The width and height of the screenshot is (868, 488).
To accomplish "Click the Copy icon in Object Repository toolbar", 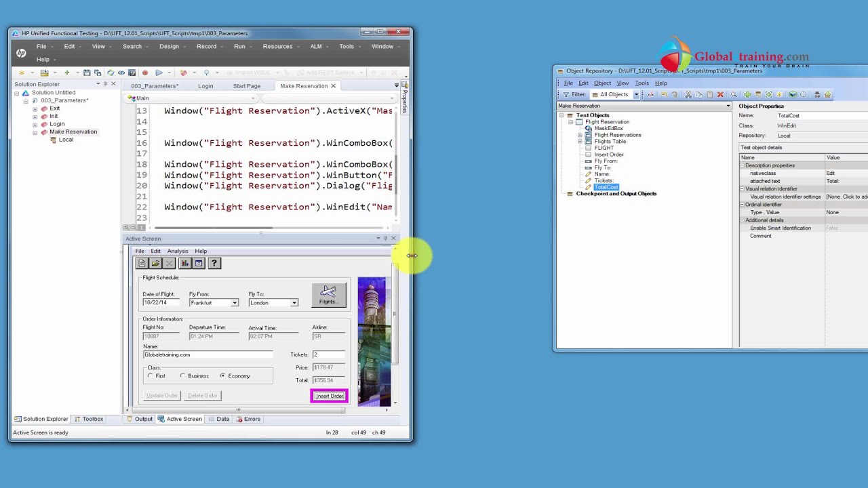I will [x=699, y=94].
